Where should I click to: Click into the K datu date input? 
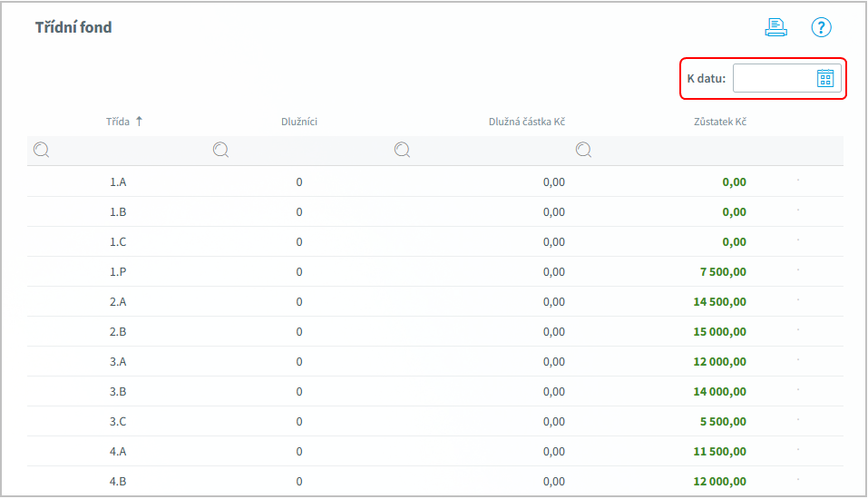[x=774, y=78]
